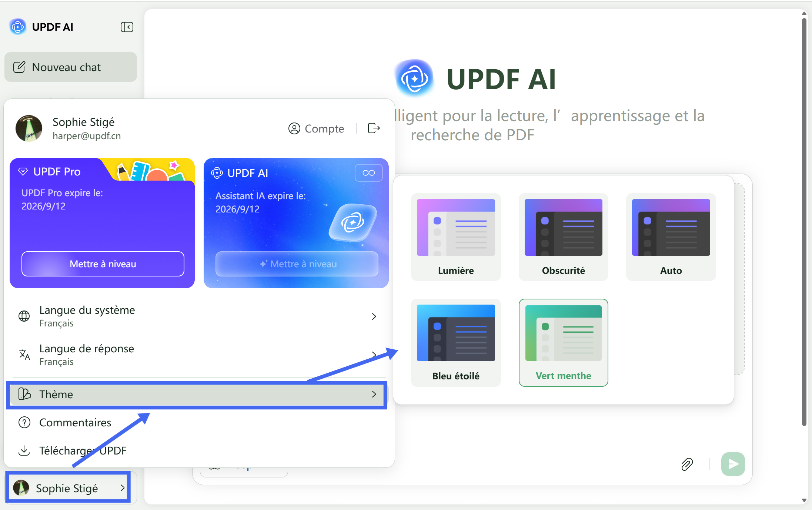The image size is (812, 510).
Task: Open the logout icon next to Compte
Action: (374, 128)
